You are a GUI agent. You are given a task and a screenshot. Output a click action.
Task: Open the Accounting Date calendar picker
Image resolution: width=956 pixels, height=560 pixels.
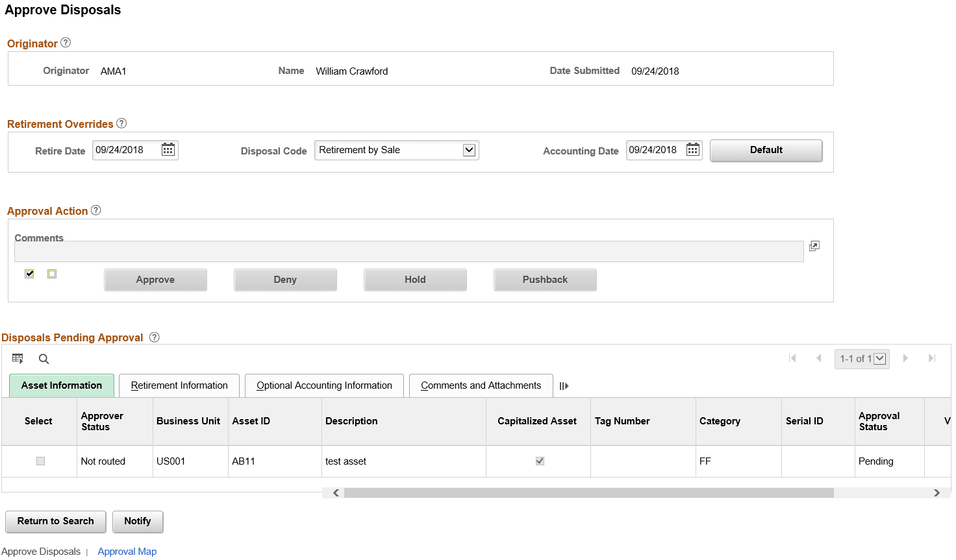(x=693, y=150)
